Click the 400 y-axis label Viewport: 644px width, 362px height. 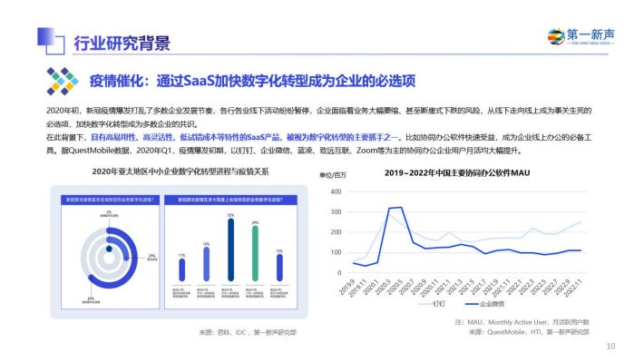(x=336, y=192)
